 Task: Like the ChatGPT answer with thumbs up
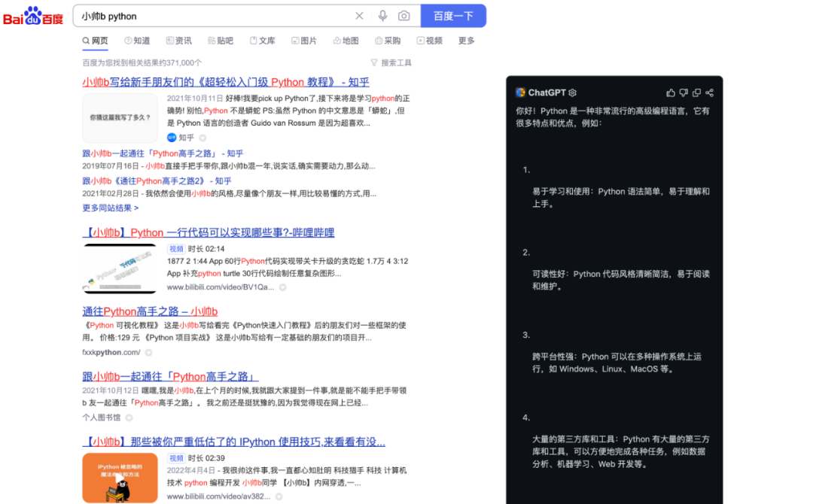click(671, 93)
